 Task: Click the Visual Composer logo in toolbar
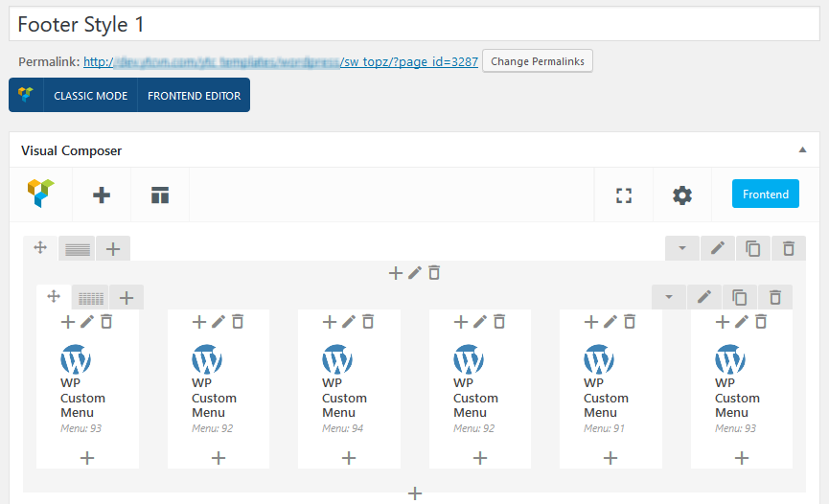point(40,193)
